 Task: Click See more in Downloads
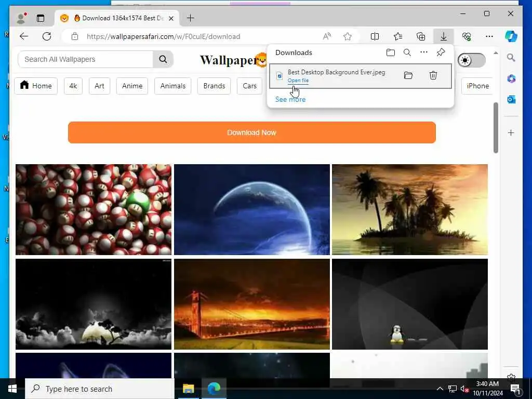pyautogui.click(x=290, y=99)
